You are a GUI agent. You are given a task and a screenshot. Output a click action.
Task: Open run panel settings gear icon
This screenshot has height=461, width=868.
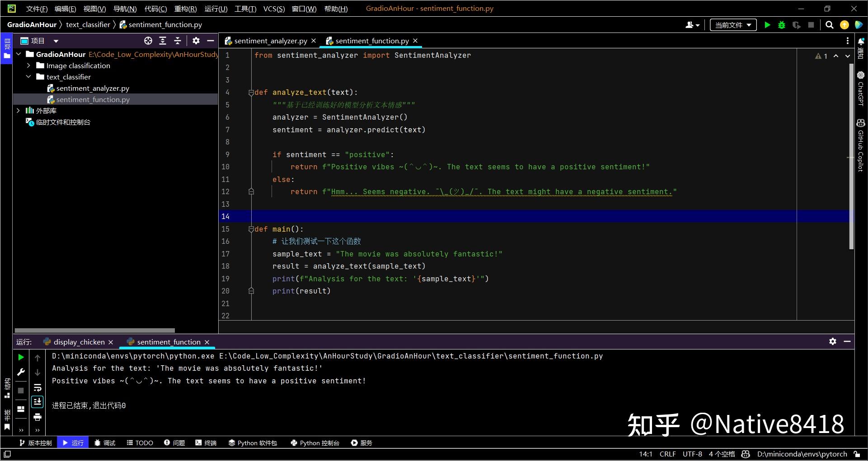tap(832, 342)
